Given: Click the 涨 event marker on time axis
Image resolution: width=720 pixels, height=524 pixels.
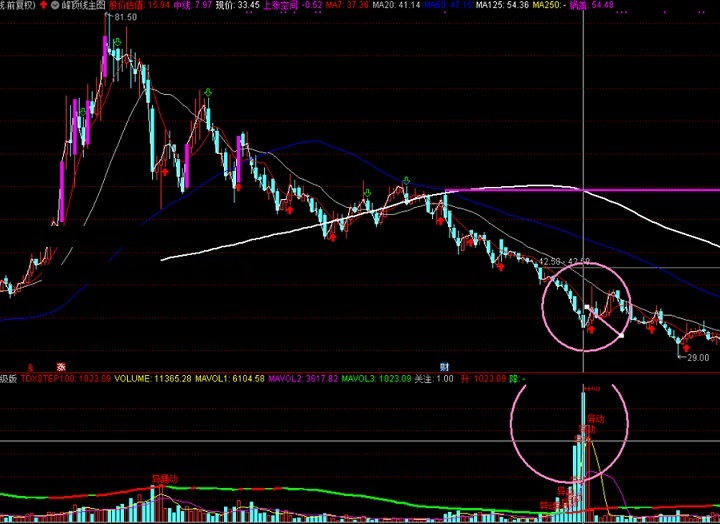Looking at the screenshot, I should pos(61,367).
